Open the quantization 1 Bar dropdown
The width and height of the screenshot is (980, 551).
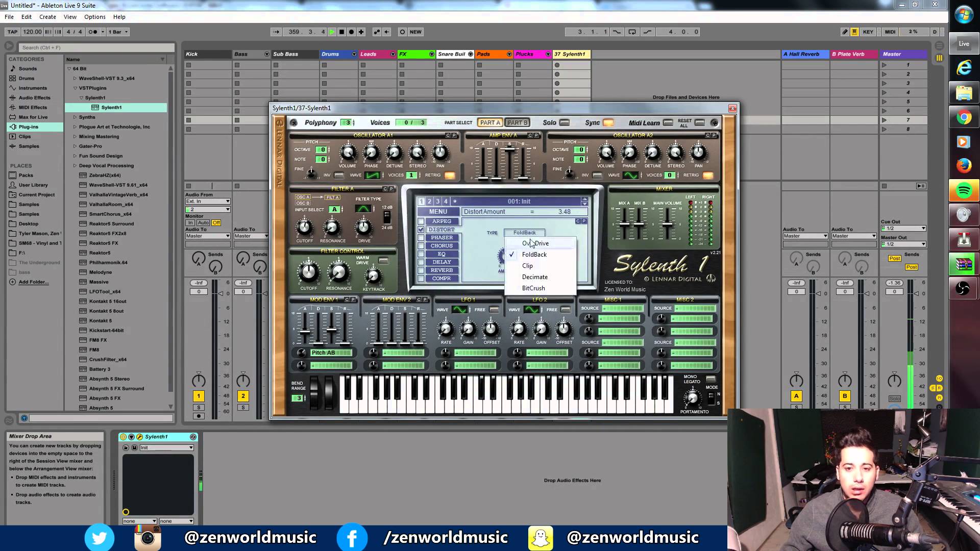coord(118,32)
